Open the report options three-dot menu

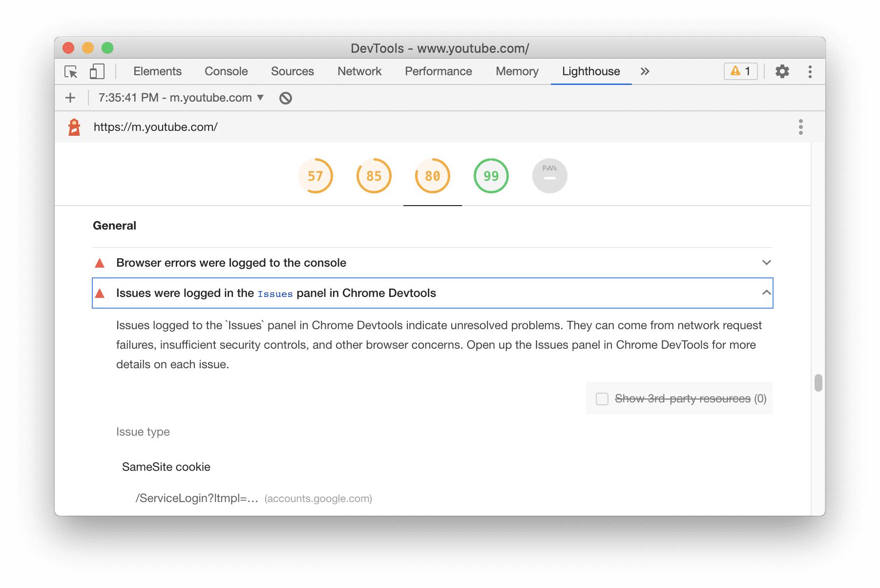(x=800, y=126)
